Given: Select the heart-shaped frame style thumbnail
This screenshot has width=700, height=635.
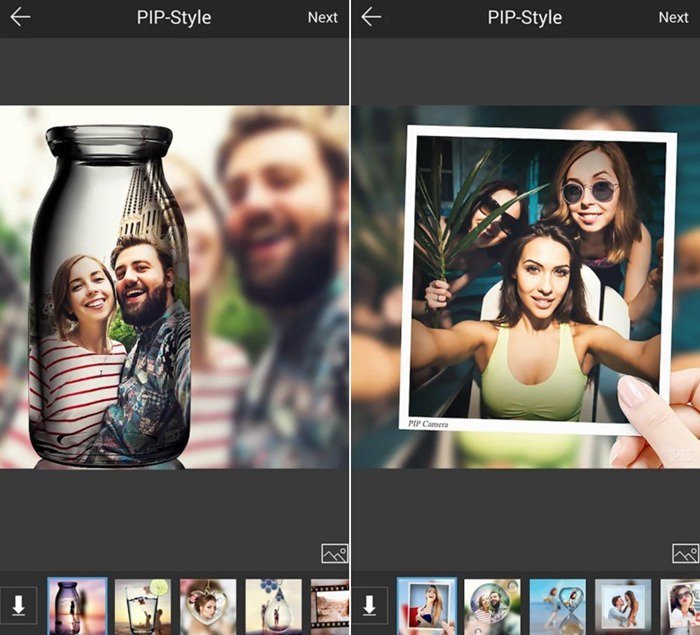Looking at the screenshot, I should 208,606.
